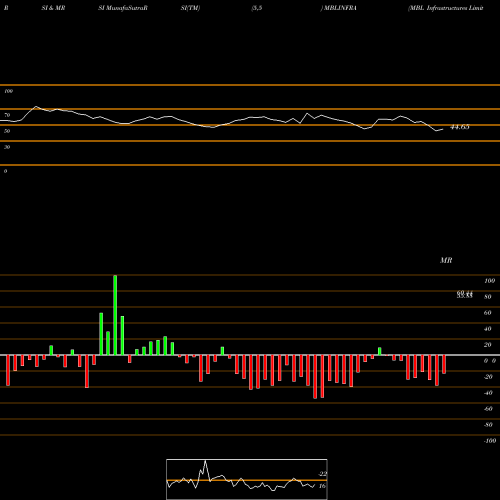Image resolution: width=500 pixels, height=500 pixels.
Task: Click the 22 label in the mini chart
Action: [x=323, y=474]
